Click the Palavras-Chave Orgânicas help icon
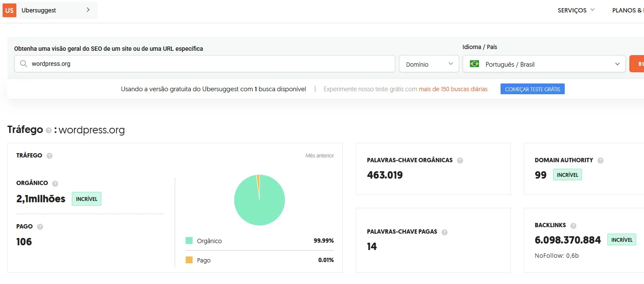644x284 pixels. click(460, 160)
